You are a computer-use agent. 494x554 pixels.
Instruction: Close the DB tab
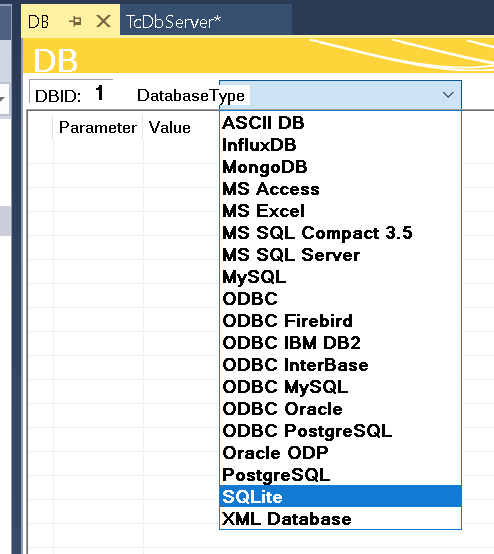103,21
